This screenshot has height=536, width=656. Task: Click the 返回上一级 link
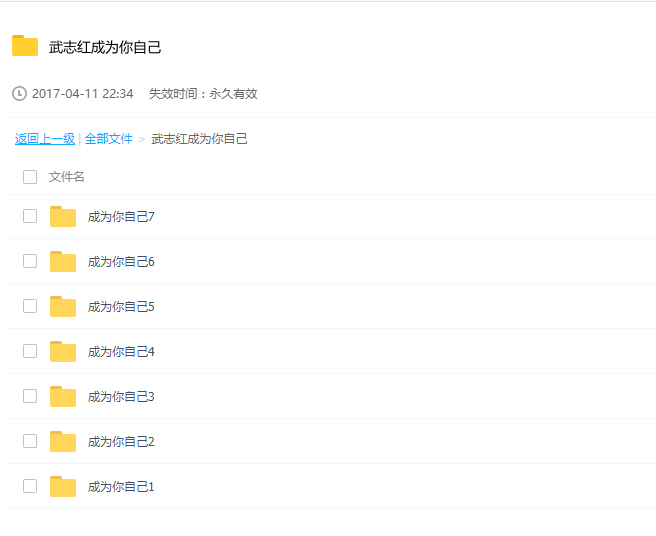(45, 139)
